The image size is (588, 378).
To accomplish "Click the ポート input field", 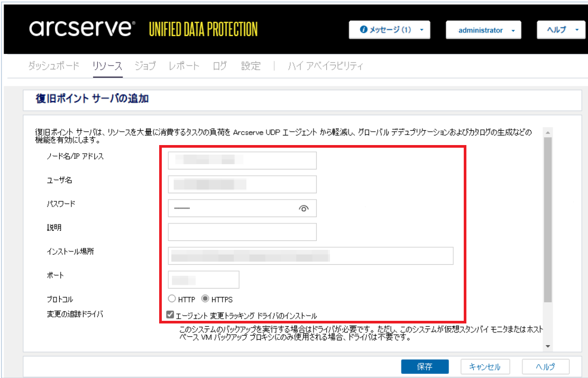I will (204, 280).
